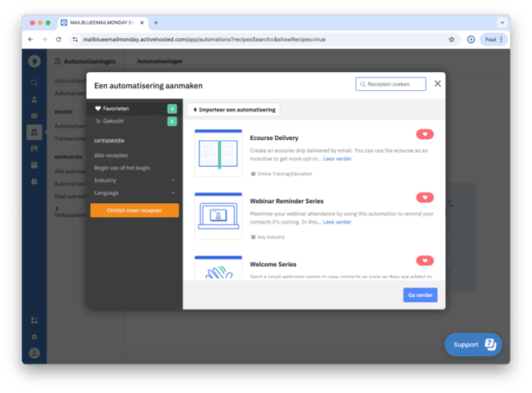The height and width of the screenshot is (393, 532).
Task: Click the browser back arrow
Action: (30, 39)
